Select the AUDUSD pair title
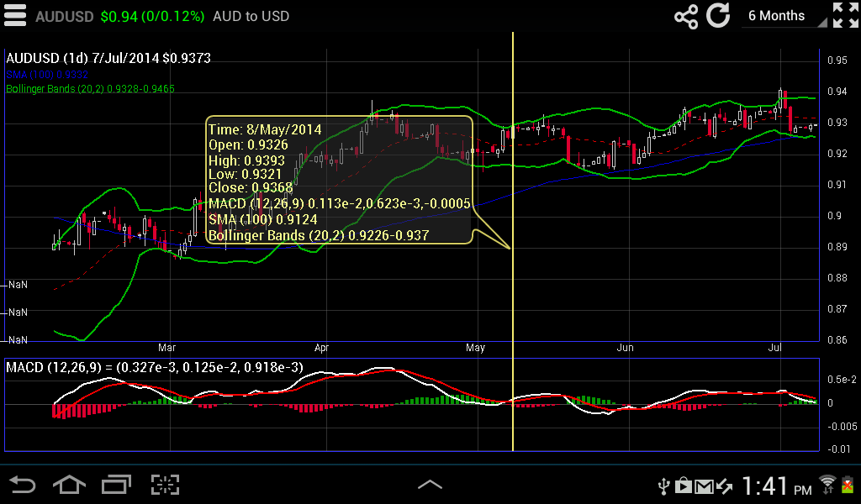 (x=64, y=15)
